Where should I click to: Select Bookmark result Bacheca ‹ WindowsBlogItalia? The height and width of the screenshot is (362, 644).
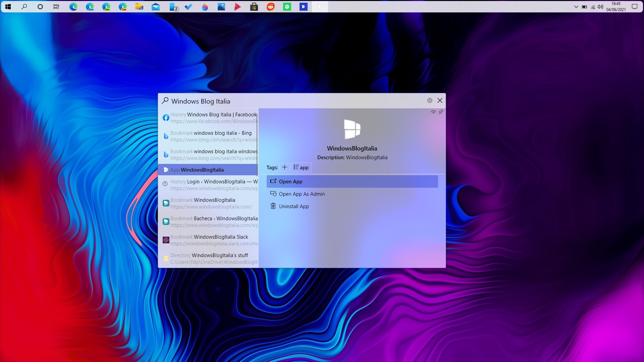(x=208, y=222)
